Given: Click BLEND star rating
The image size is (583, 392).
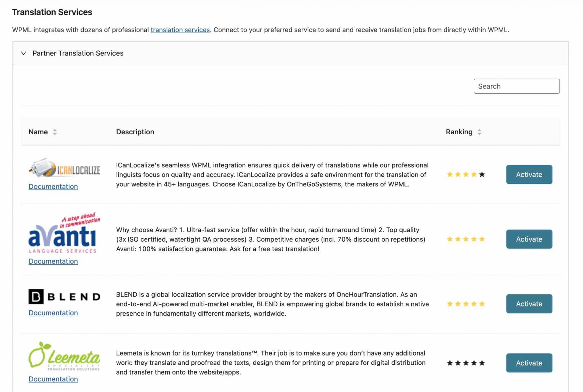Looking at the screenshot, I should pos(466,304).
